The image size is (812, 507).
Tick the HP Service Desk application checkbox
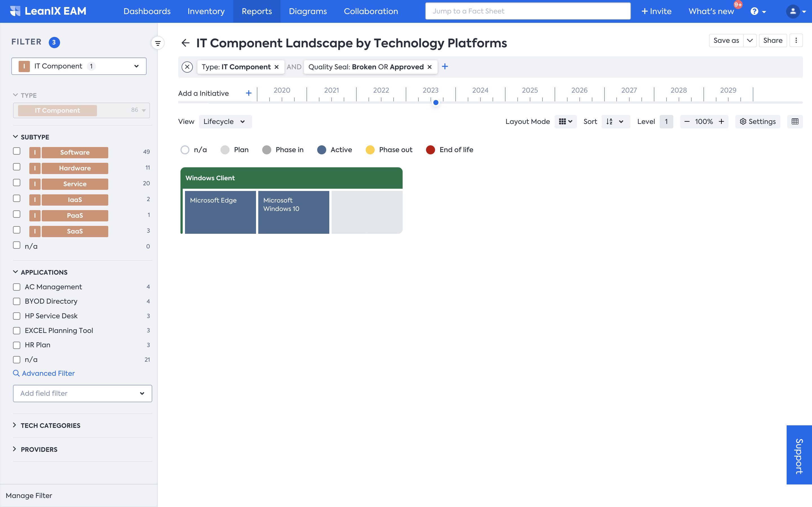pos(17,316)
